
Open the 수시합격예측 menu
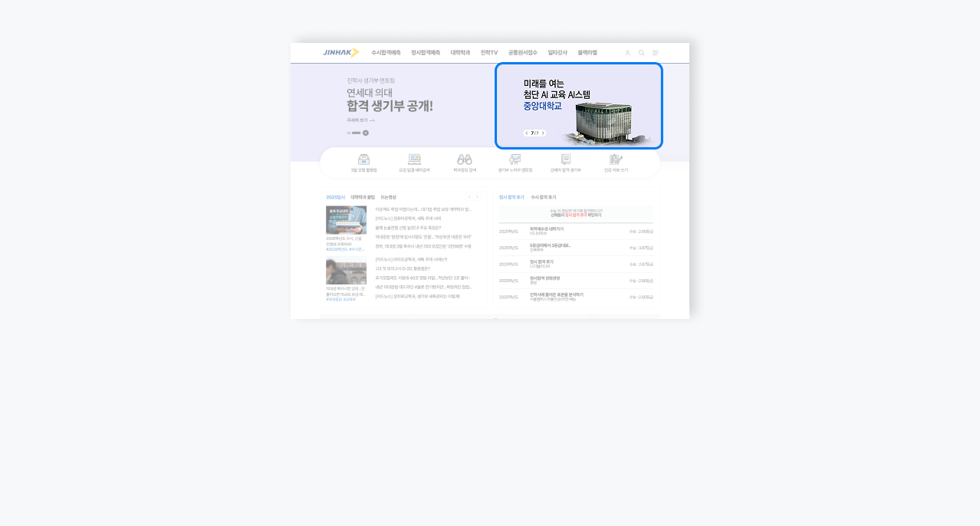tap(386, 53)
